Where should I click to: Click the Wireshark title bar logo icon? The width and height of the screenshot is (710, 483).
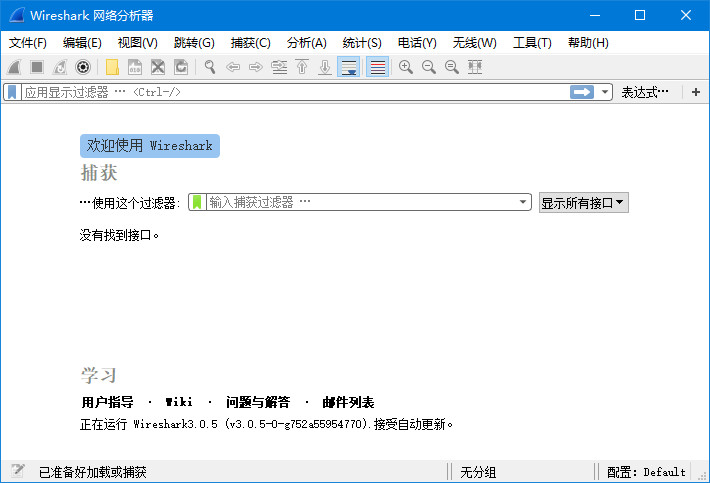pyautogui.click(x=17, y=15)
